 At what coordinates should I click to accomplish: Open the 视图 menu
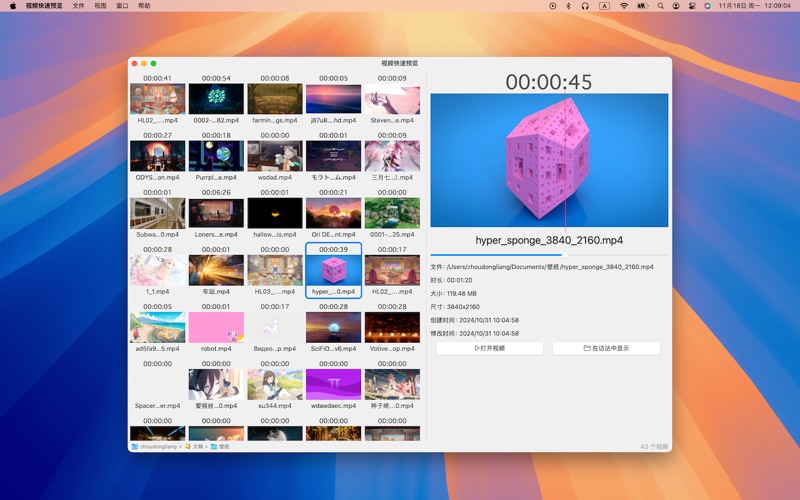[x=100, y=5]
